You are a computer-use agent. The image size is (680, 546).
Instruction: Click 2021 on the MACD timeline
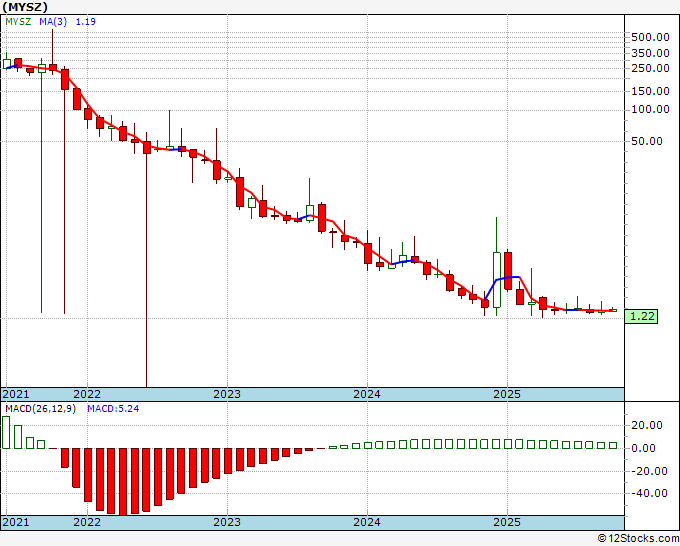[16, 522]
